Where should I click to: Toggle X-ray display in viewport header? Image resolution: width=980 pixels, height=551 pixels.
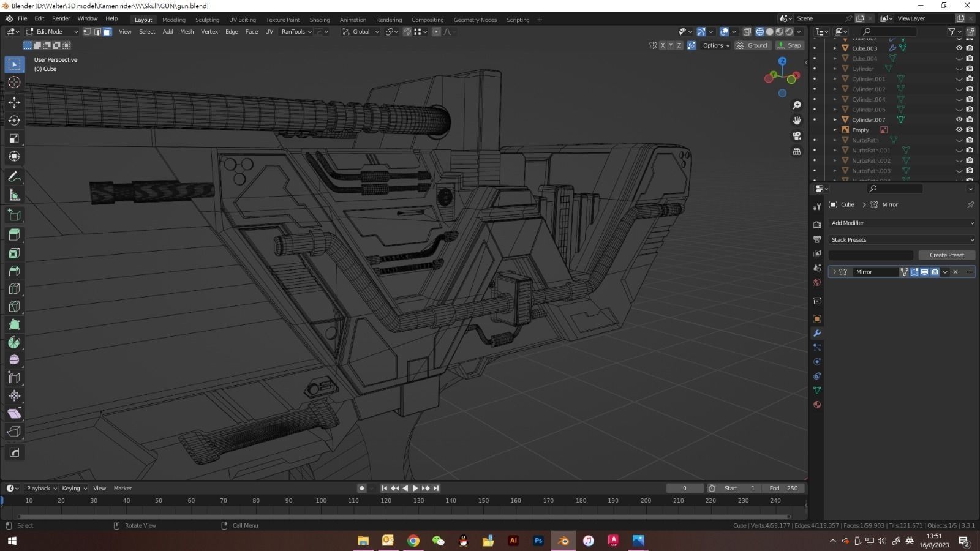click(x=747, y=32)
